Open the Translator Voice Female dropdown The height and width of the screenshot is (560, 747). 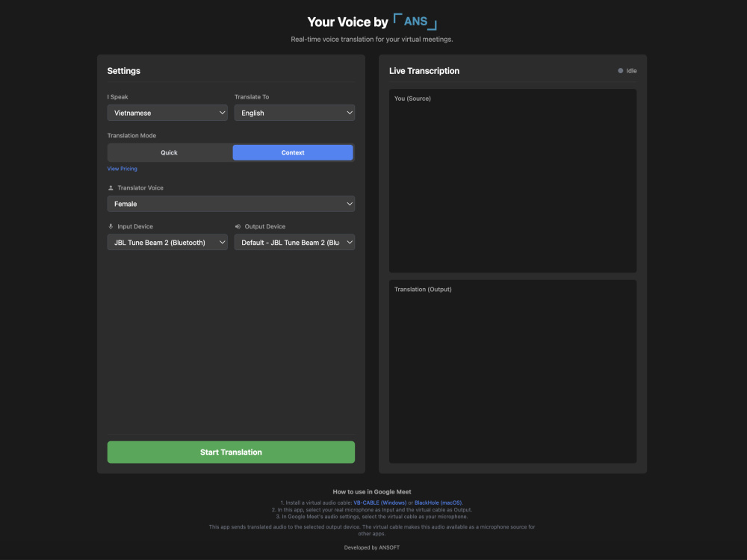pos(231,204)
